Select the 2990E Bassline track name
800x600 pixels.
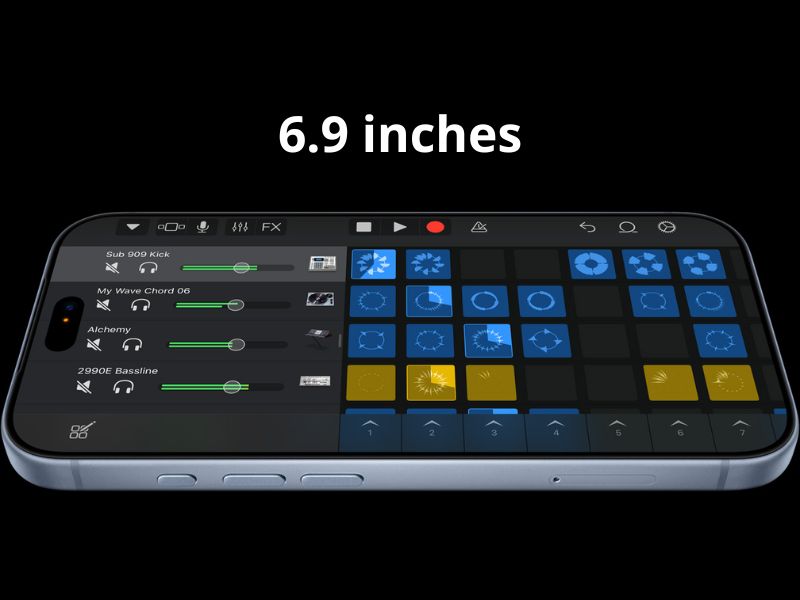tap(117, 371)
